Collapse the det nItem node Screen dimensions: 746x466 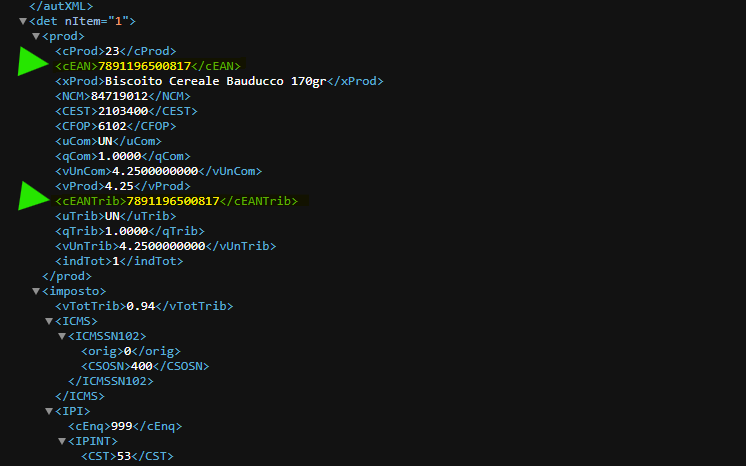[23, 21]
